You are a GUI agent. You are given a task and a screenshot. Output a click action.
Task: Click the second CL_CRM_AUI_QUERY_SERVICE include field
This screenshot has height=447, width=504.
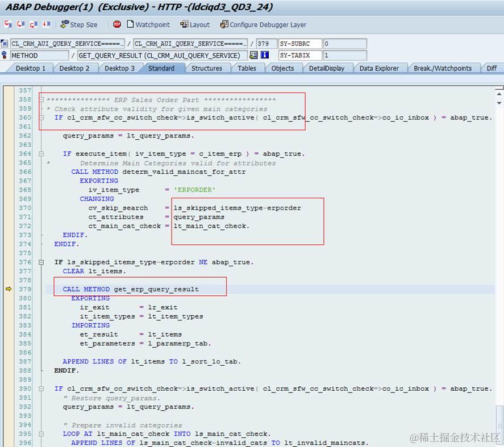190,43
